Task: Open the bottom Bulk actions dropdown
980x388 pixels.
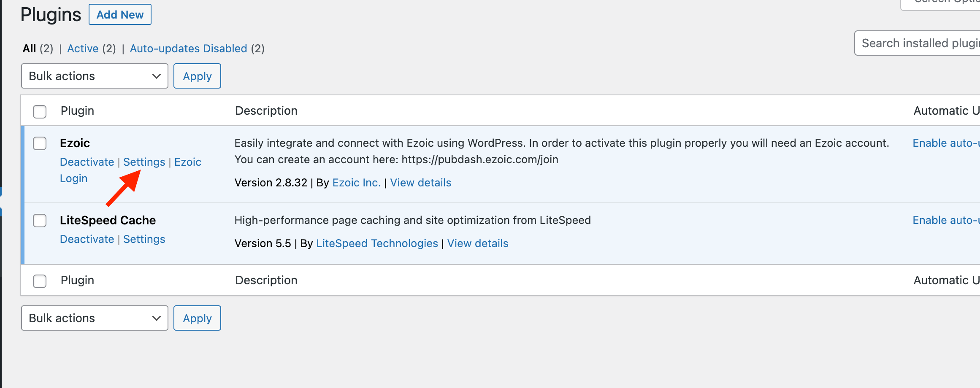Action: pos(95,318)
